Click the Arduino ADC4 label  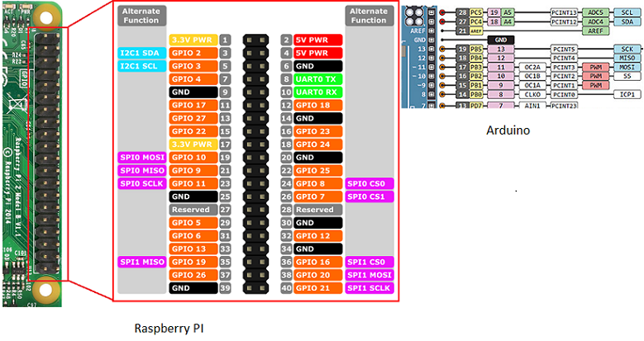click(595, 21)
